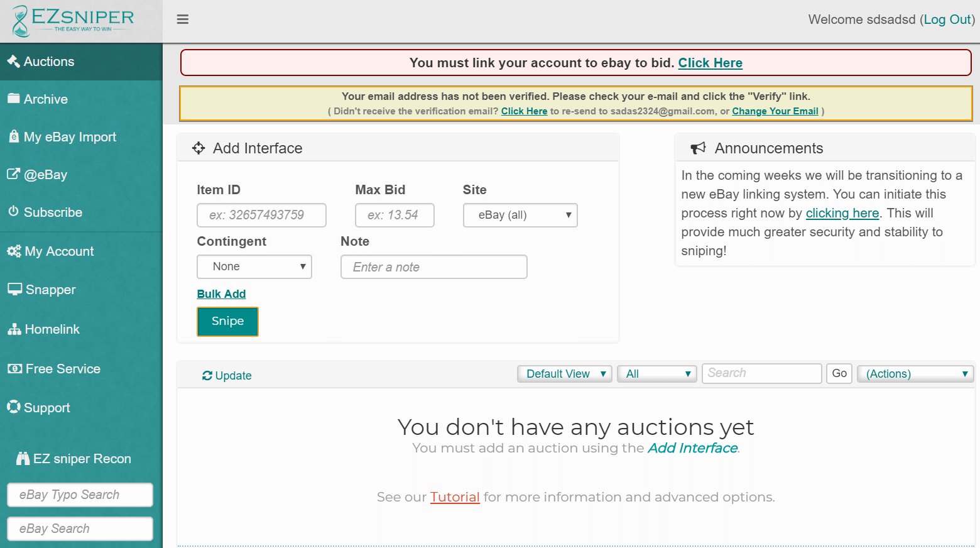
Task: Click the link eBay account Click Here link
Action: click(x=710, y=63)
